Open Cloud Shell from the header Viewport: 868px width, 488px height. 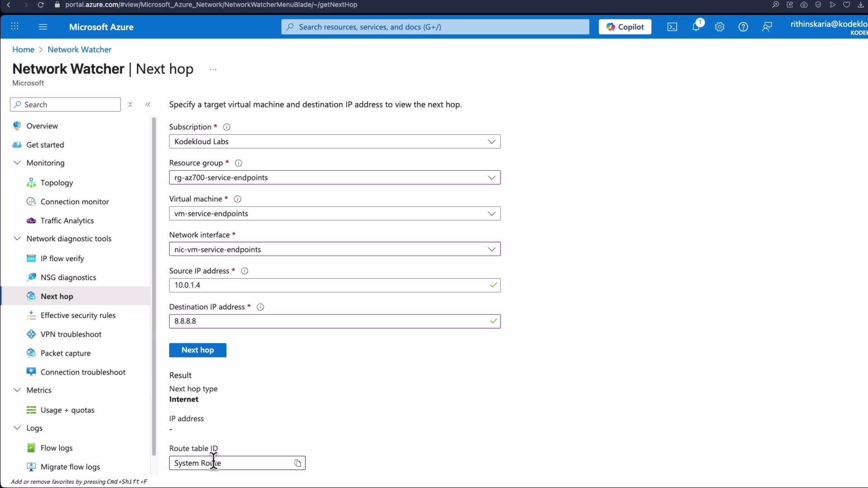coord(672,27)
